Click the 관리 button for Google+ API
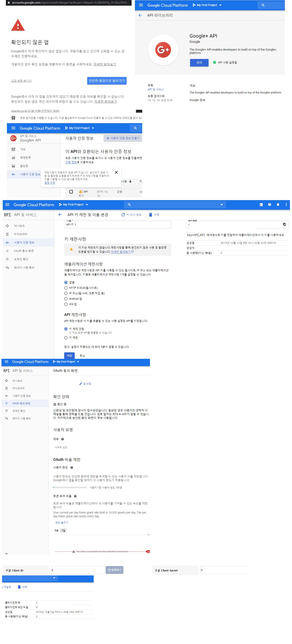This screenshot has width=292, height=644. (199, 63)
